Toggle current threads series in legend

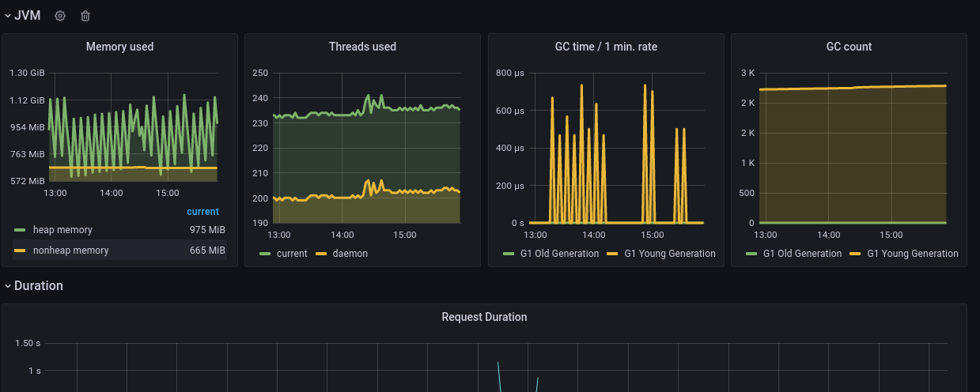tap(292, 254)
